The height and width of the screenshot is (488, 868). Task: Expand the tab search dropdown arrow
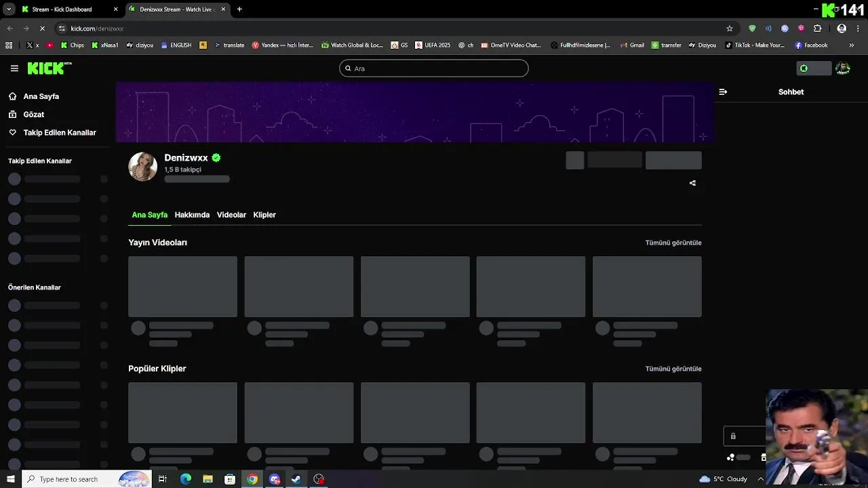click(x=9, y=9)
